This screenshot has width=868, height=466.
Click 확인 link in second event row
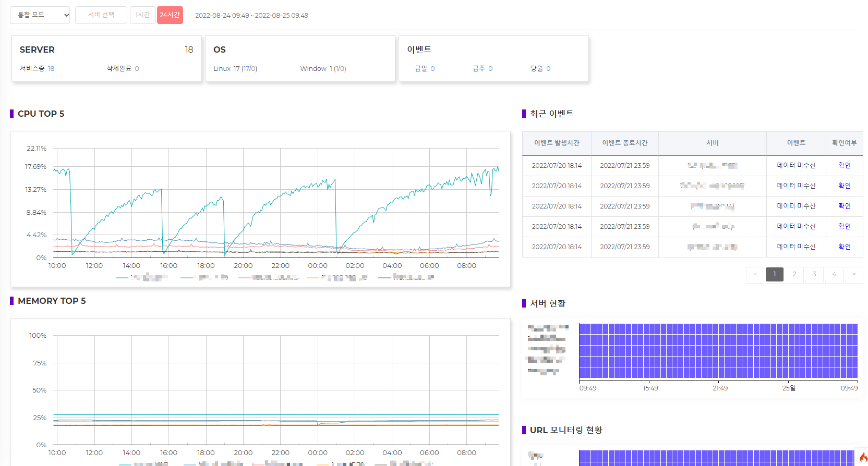pyautogui.click(x=844, y=186)
